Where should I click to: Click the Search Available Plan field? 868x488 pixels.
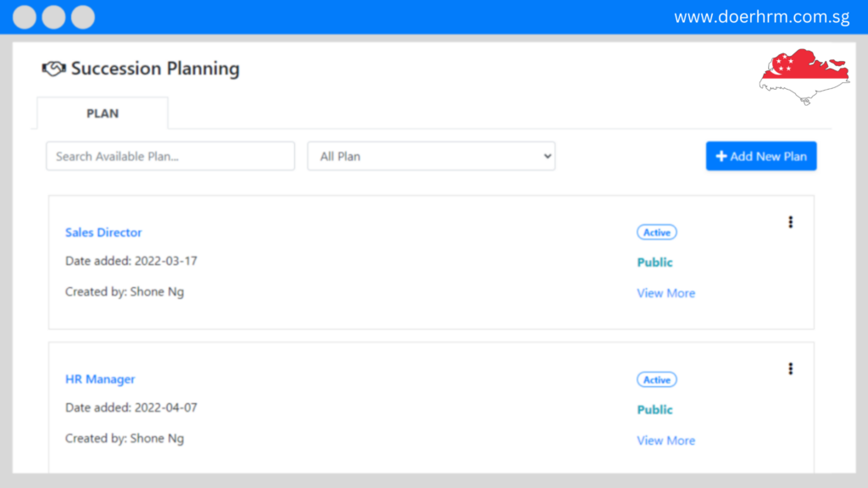[170, 156]
